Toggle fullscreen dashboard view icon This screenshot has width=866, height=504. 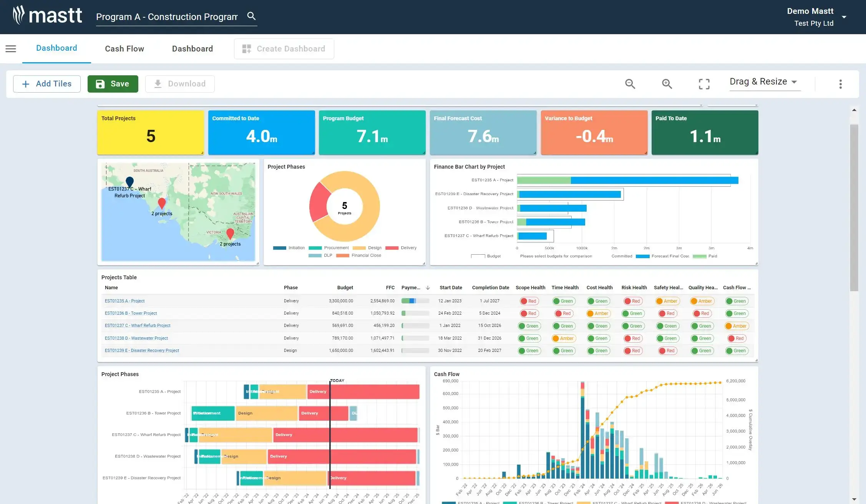pos(704,84)
